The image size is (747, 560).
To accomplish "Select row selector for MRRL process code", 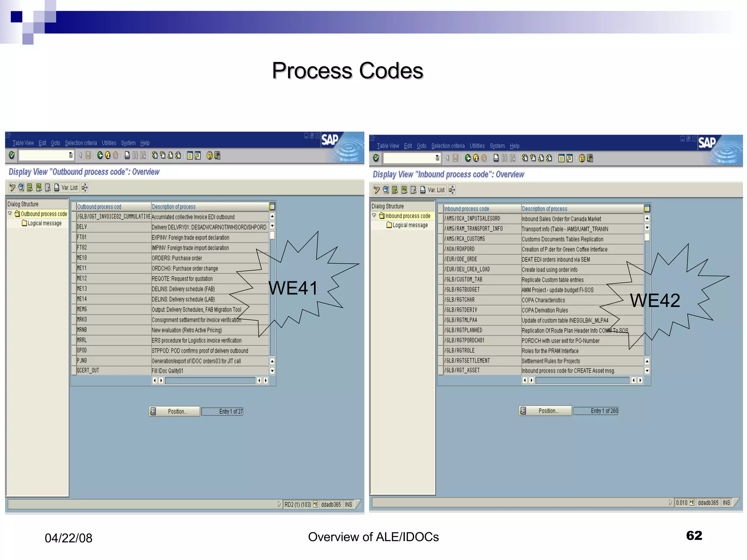I will pos(74,340).
